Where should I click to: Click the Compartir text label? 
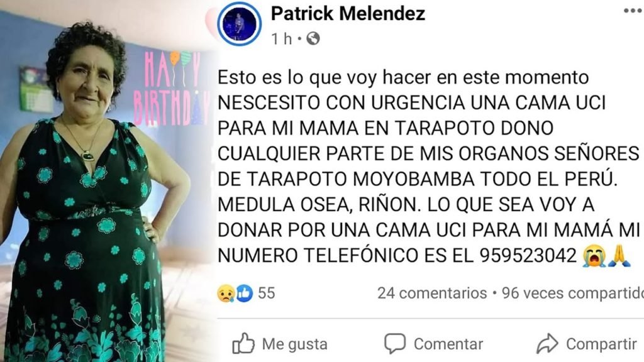[601, 344]
